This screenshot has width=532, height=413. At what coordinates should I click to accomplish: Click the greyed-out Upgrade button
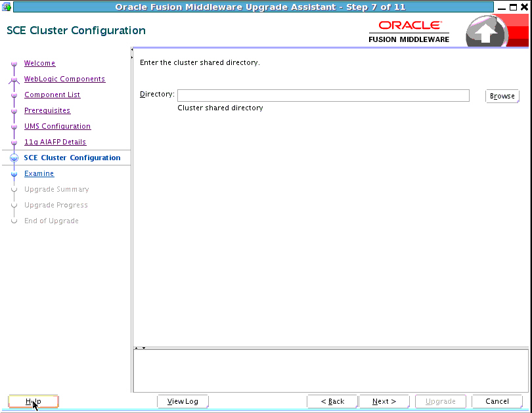(441, 401)
